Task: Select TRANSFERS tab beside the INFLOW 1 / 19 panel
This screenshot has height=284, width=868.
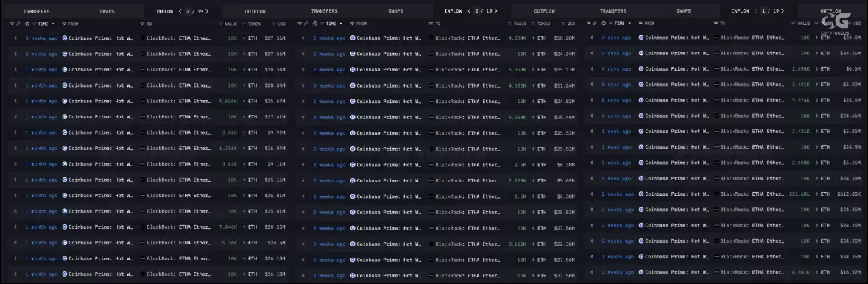Action: pyautogui.click(x=613, y=11)
